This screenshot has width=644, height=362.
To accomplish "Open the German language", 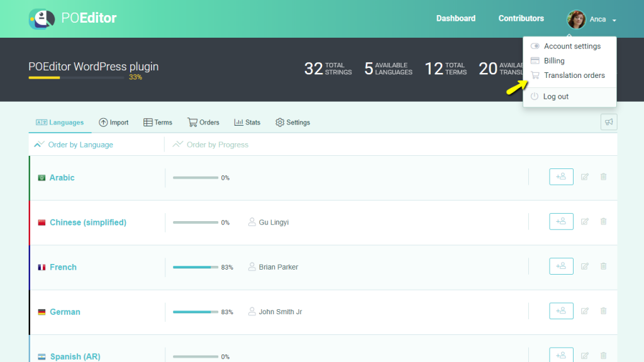I will [65, 312].
